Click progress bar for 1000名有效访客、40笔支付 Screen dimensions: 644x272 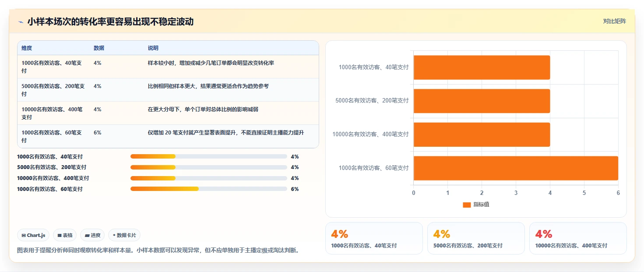tap(208, 156)
